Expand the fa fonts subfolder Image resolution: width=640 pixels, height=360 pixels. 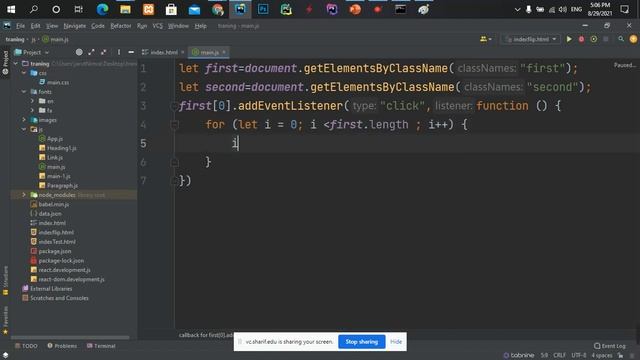coord(32,110)
